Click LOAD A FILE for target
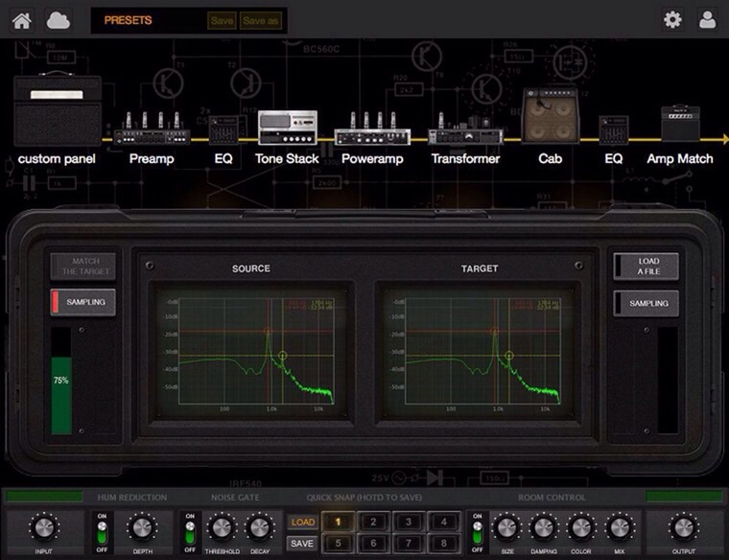 point(646,267)
